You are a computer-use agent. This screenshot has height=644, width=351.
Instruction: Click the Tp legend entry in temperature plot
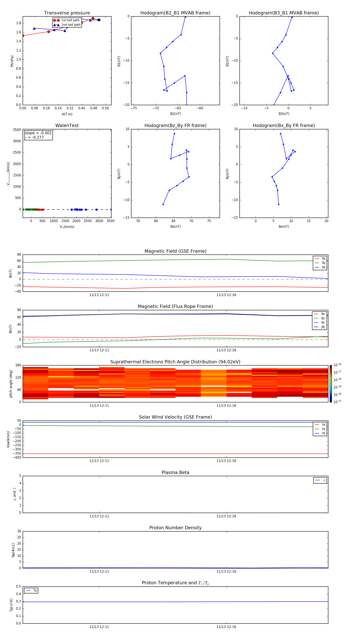[x=31, y=591]
